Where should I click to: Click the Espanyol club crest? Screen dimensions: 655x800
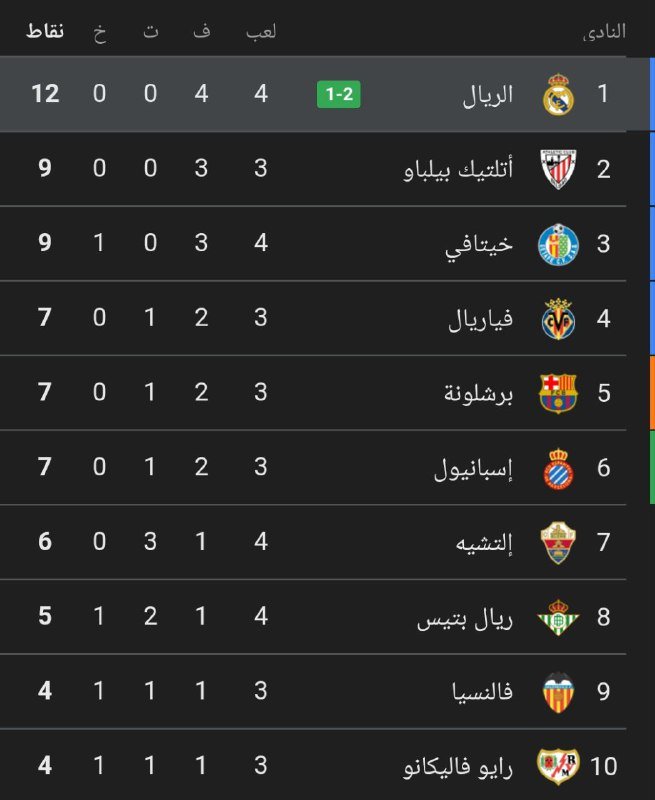point(558,468)
